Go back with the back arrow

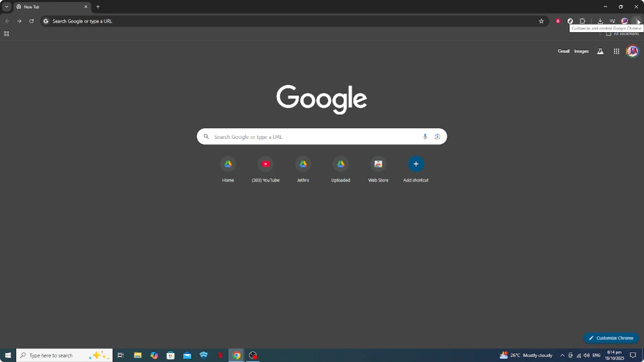8,21
